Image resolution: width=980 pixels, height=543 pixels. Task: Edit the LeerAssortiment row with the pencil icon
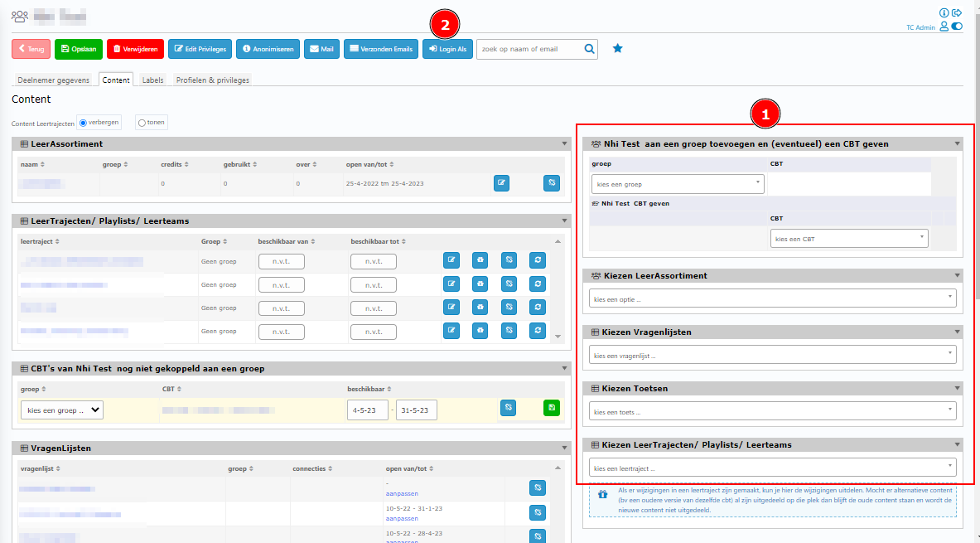tap(501, 183)
